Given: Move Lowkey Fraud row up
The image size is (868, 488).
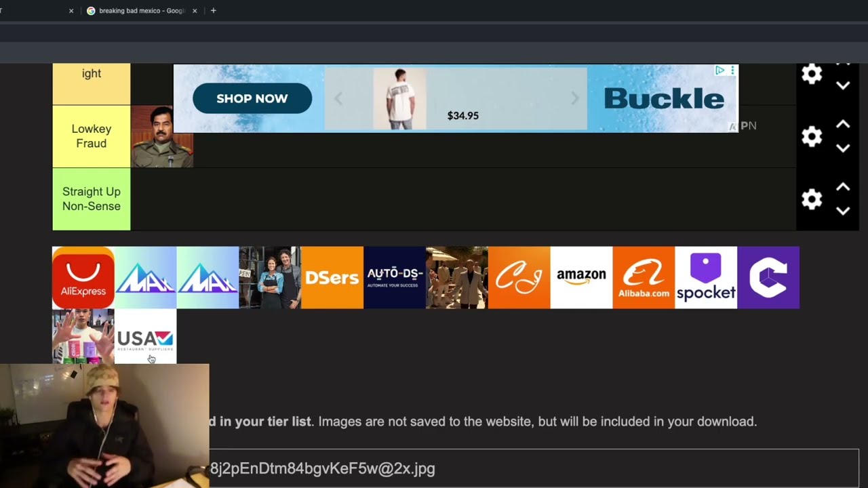Looking at the screenshot, I should 843,124.
